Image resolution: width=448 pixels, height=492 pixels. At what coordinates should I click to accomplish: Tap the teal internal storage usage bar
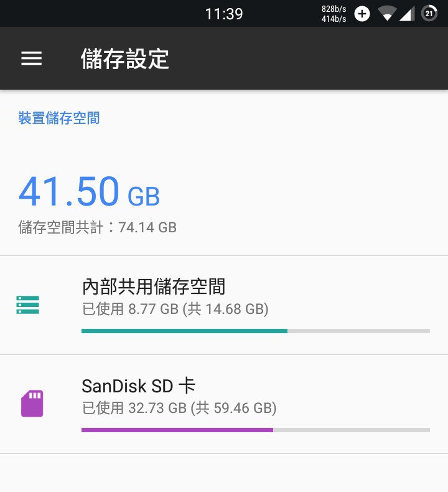coord(256,331)
